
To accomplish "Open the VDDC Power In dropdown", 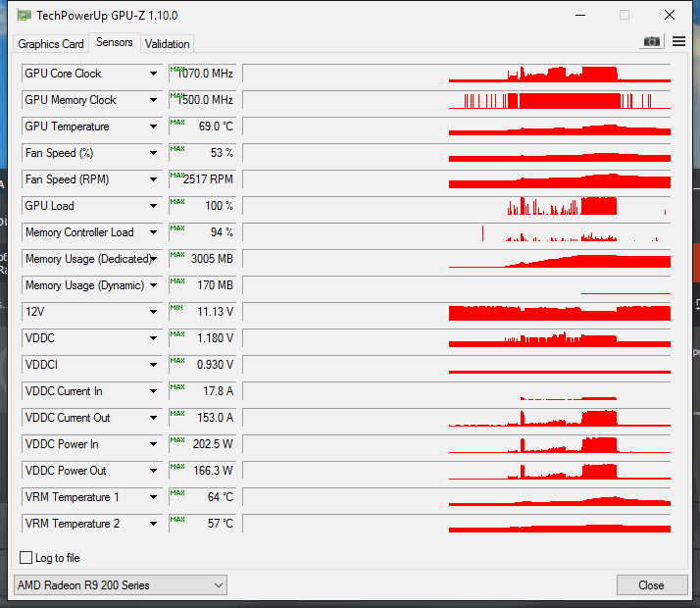I will point(153,444).
